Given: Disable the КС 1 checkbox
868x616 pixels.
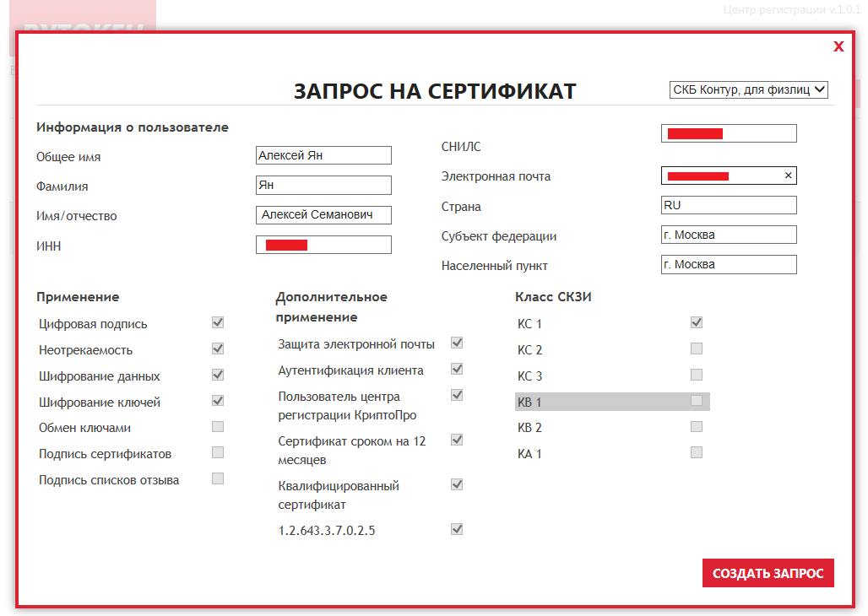Looking at the screenshot, I should (696, 322).
